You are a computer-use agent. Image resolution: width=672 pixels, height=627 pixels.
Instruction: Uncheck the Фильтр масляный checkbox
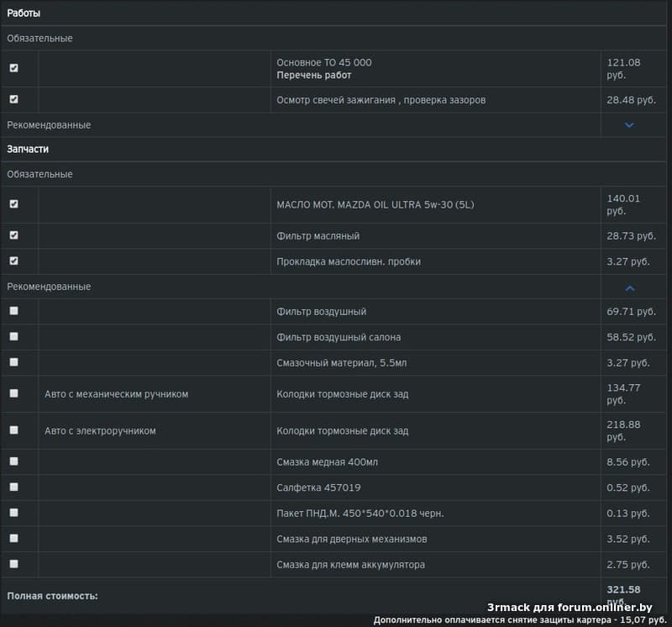click(x=13, y=235)
